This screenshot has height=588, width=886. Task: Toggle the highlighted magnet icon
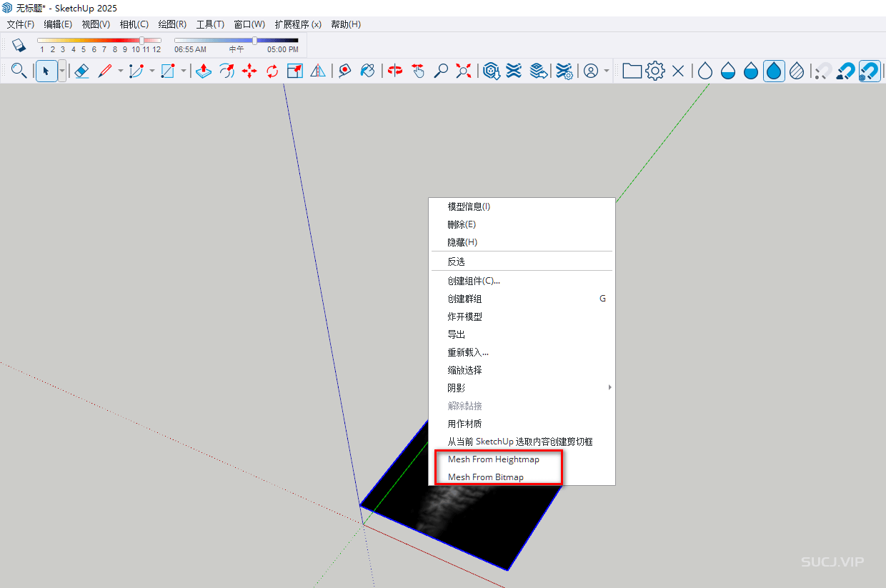(x=869, y=71)
